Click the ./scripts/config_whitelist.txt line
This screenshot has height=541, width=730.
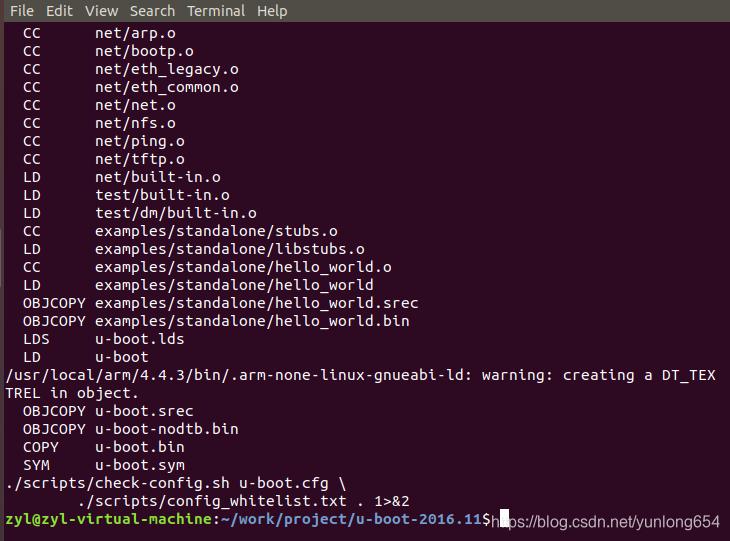click(244, 501)
